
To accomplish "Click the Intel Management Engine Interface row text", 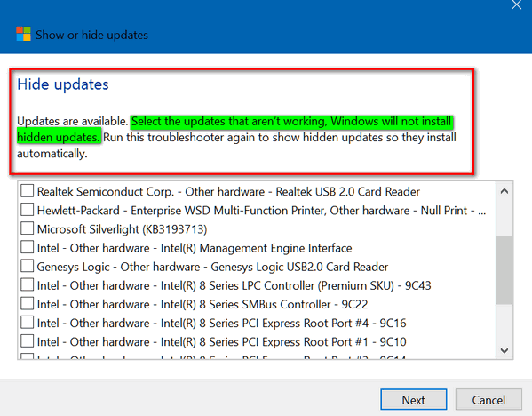I will (x=195, y=248).
